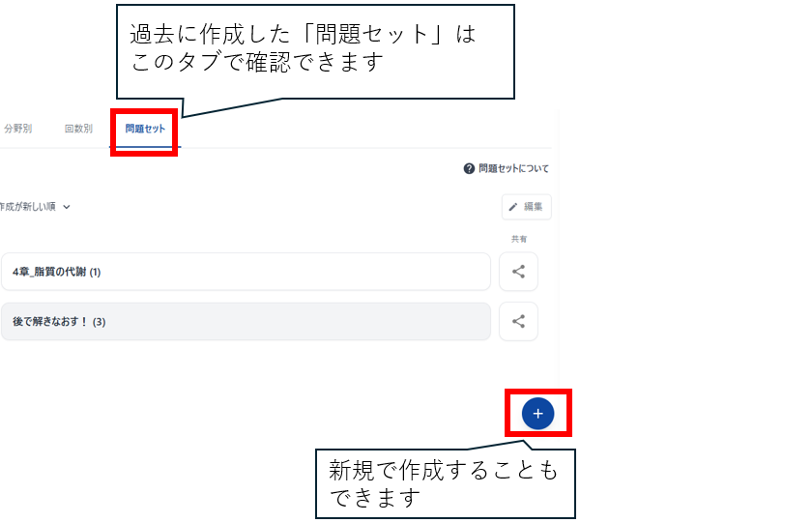Screen dimensions: 812x523
Task: Click the (1) count on 4章_脂質の代謝
Action: tap(95, 272)
